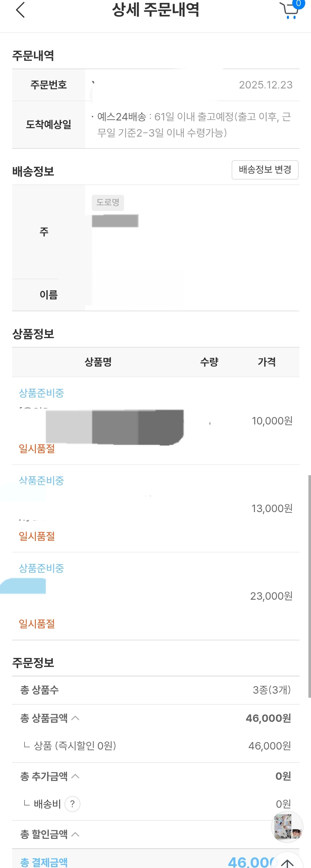Click 일시품절 label on 10,000원 item
Screen dimensions: 311x868
[37, 448]
